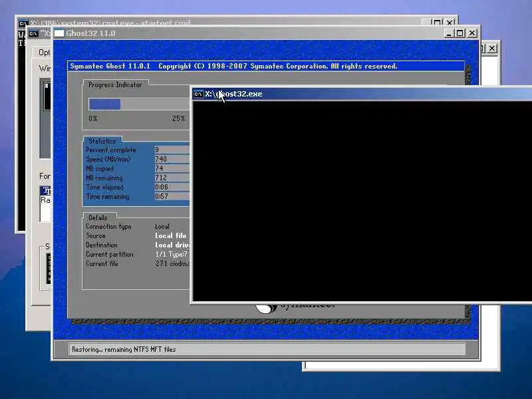532x399 pixels.
Task: Click the 25% progress scale marker
Action: pyautogui.click(x=178, y=118)
